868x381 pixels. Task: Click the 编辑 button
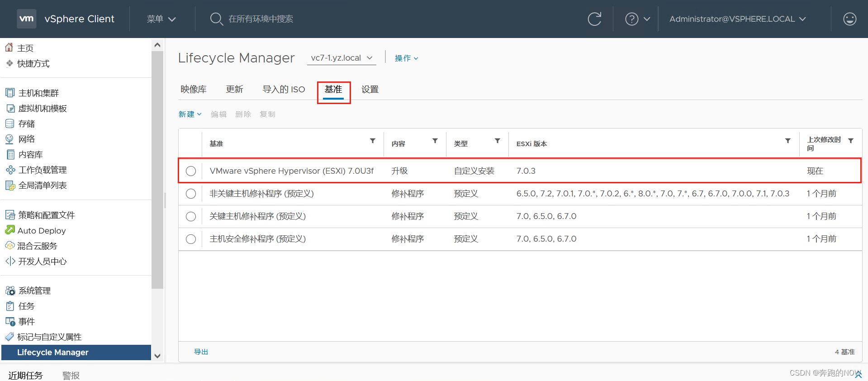(219, 114)
